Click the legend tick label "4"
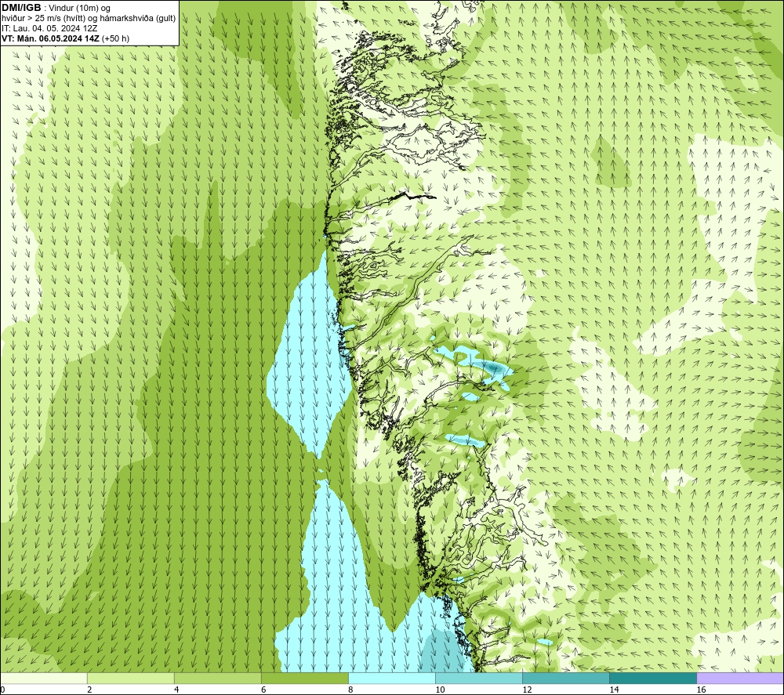This screenshot has height=695, width=784. (176, 690)
